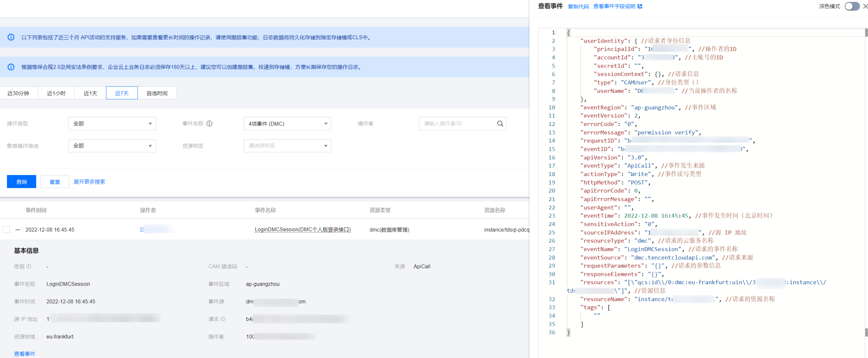Check the checkbox for the 2022-12-08 event row

(7, 230)
